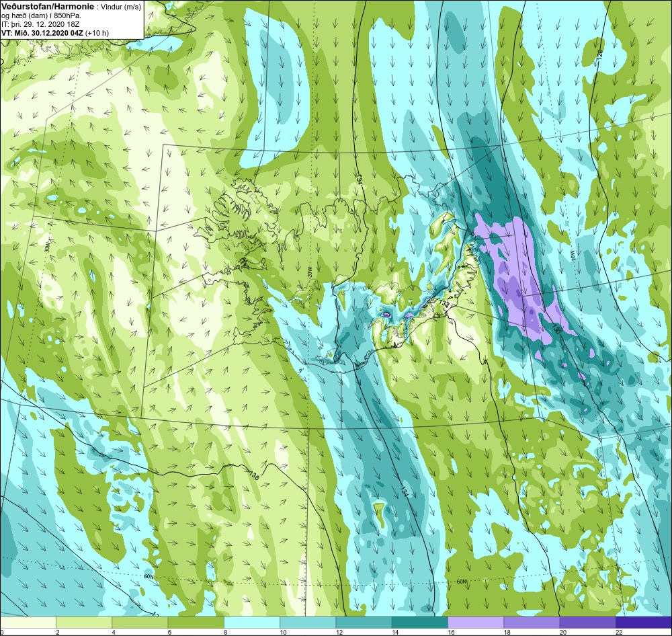Click the legend tick value '2'
Viewport: 672px width, 636px height.
tap(58, 632)
